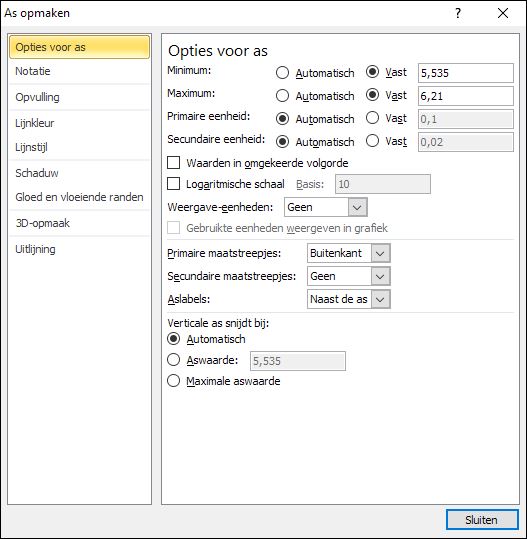Close the As opmaken dialog
The image size is (527, 539).
(503, 13)
